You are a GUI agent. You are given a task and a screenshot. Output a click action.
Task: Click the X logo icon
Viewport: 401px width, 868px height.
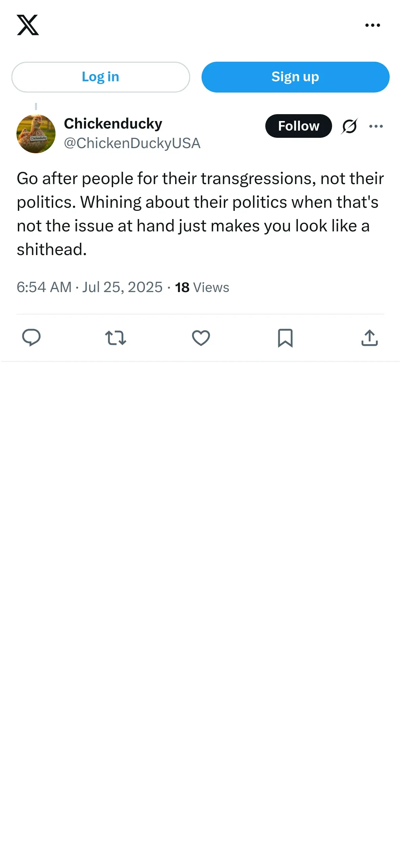[28, 25]
